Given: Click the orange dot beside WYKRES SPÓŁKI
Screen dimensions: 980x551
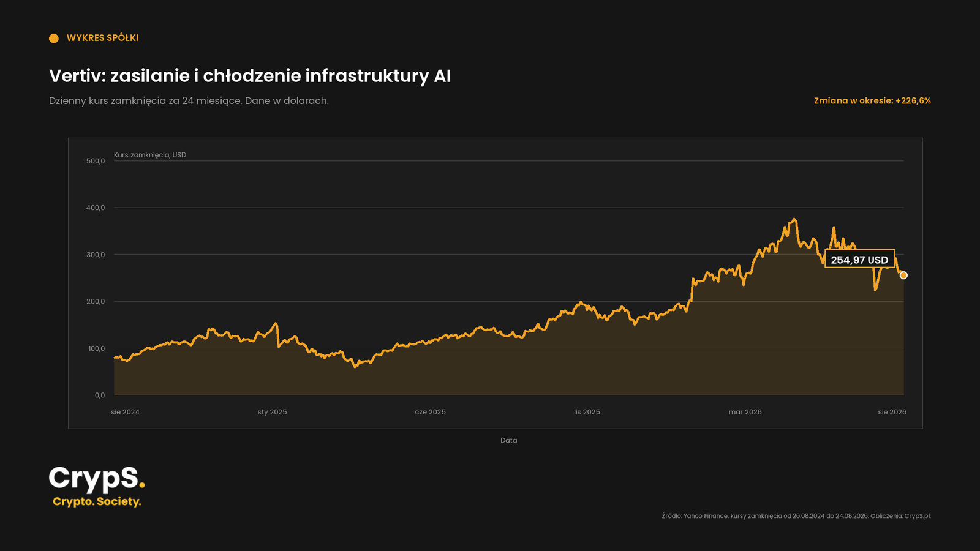Looking at the screenshot, I should click(54, 38).
